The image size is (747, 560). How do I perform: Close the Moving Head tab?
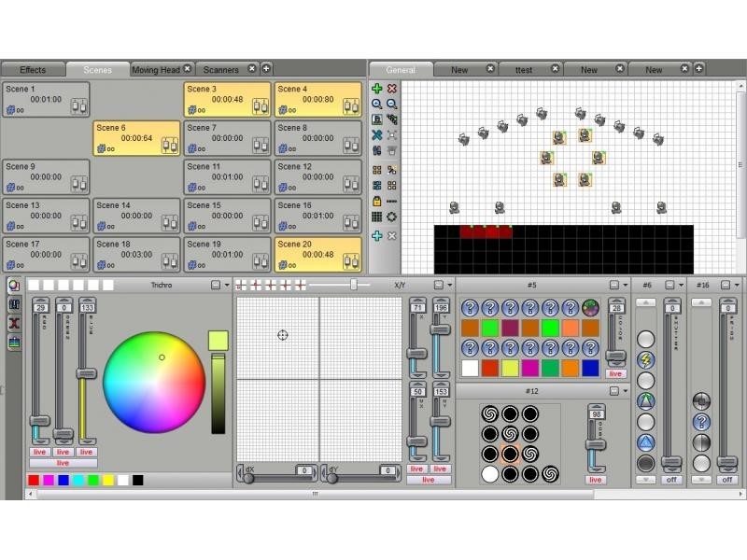(x=188, y=68)
